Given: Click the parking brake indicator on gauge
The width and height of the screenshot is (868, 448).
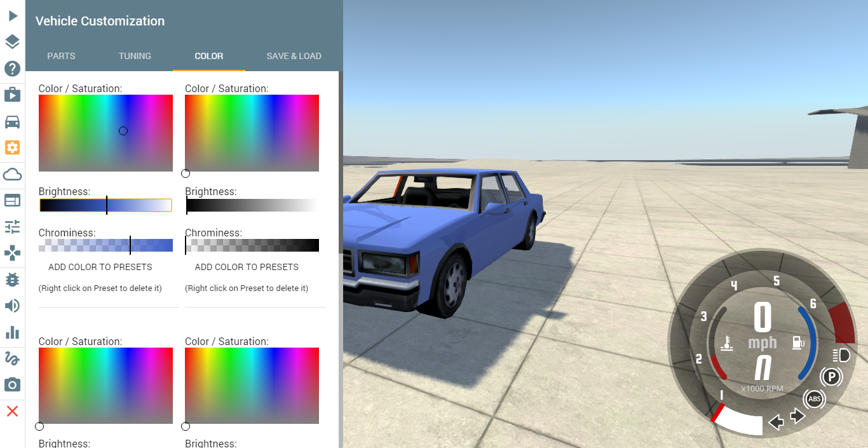Looking at the screenshot, I should (831, 377).
